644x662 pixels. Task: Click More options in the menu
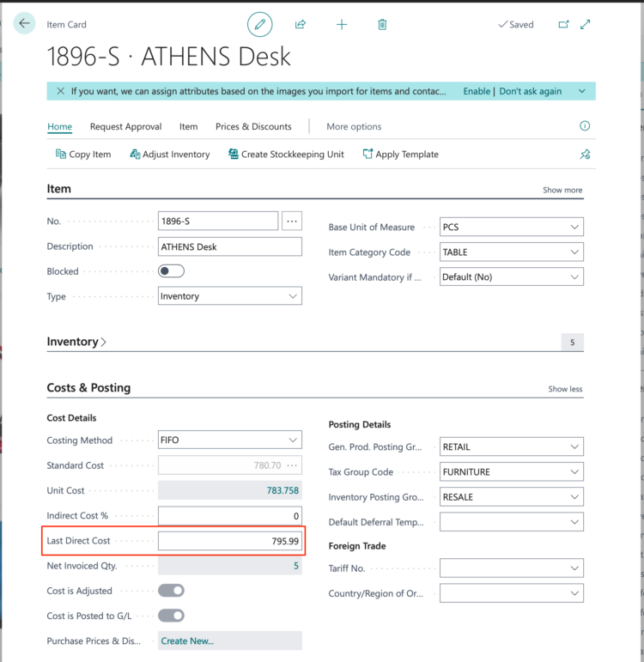pos(354,126)
